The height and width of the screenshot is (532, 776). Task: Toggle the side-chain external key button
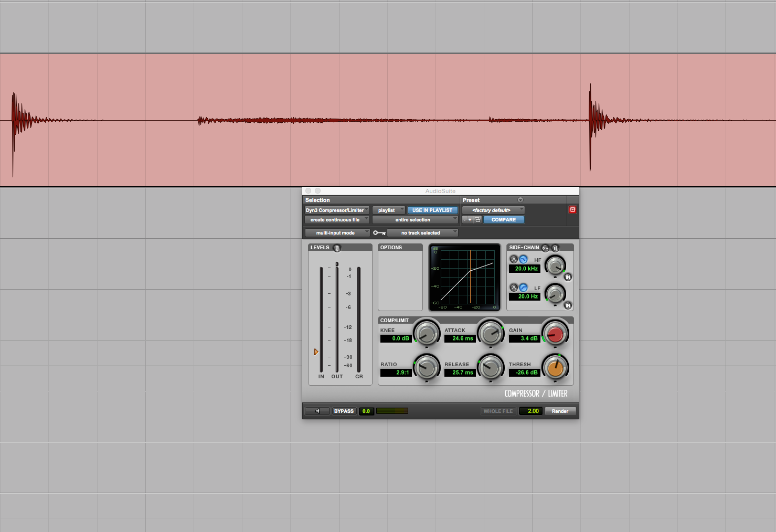(x=546, y=248)
